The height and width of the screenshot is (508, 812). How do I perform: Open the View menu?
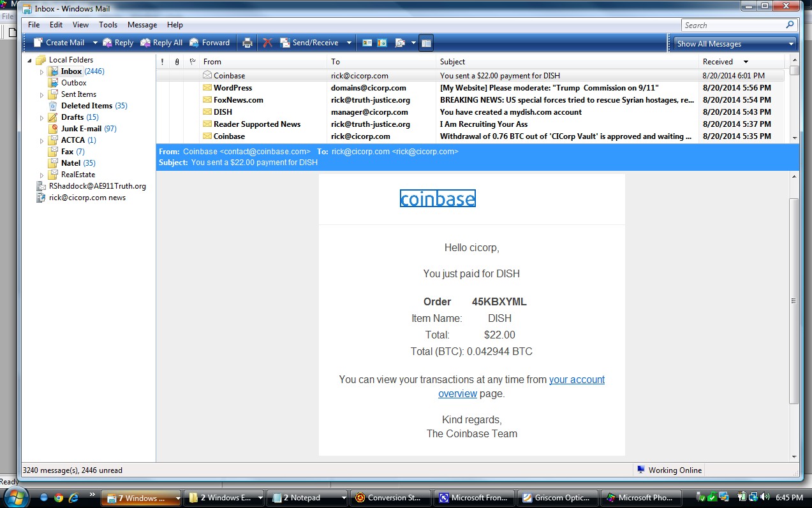tap(80, 25)
